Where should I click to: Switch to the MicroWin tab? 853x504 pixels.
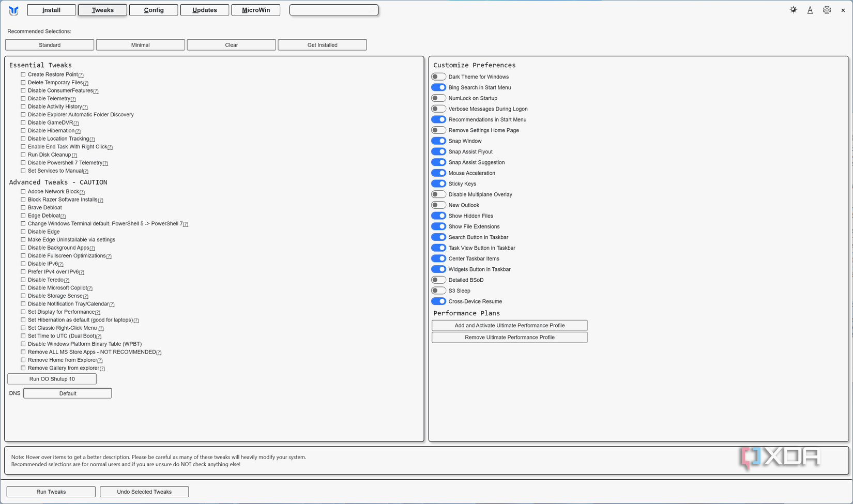(255, 10)
